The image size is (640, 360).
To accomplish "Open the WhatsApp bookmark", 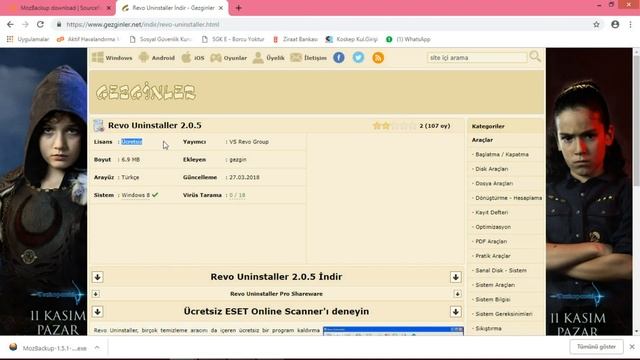I will point(408,39).
